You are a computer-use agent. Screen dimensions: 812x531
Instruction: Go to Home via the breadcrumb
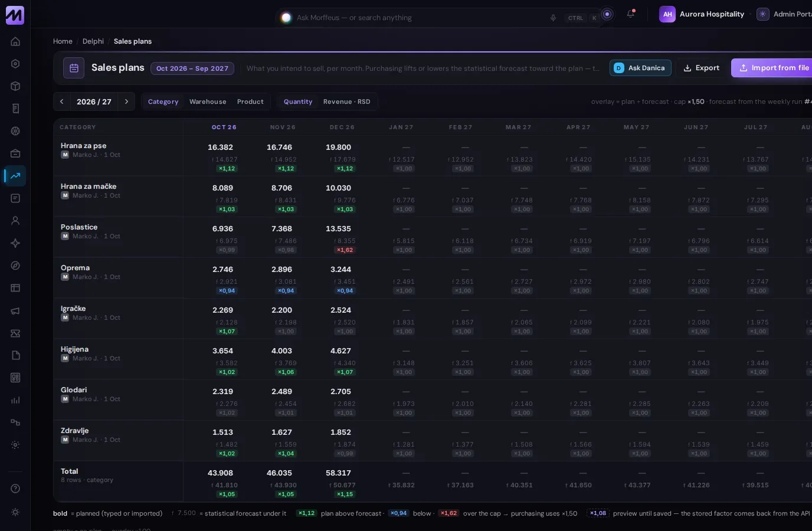(x=63, y=41)
